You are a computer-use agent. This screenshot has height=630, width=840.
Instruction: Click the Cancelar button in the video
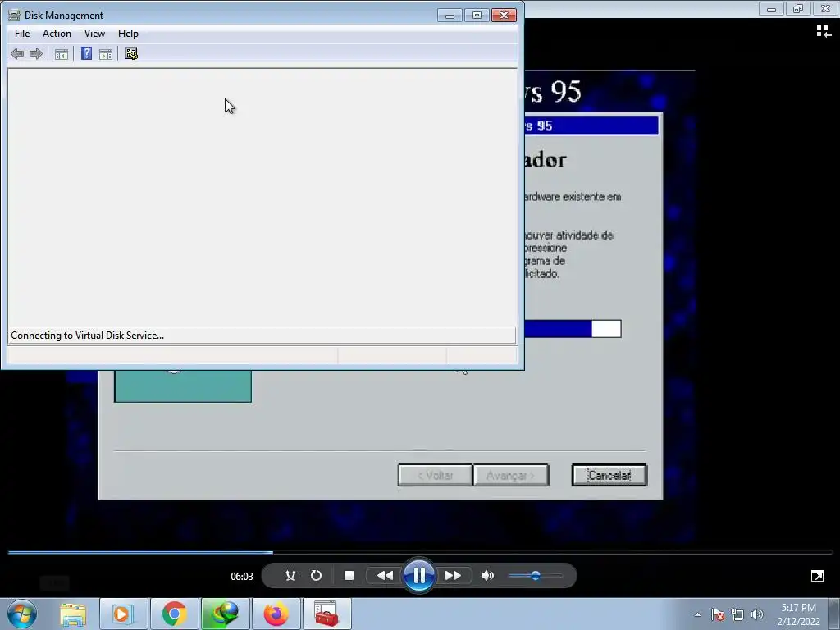coord(609,475)
